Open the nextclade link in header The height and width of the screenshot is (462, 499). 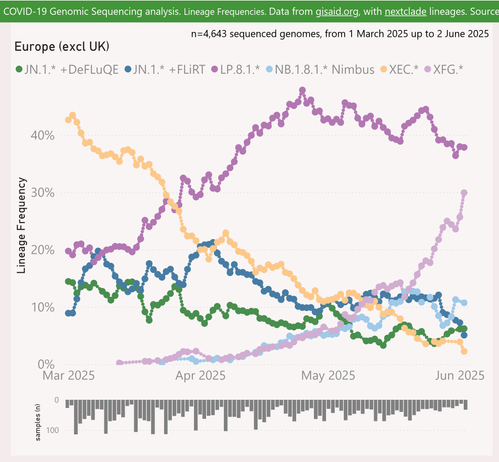tap(405, 12)
